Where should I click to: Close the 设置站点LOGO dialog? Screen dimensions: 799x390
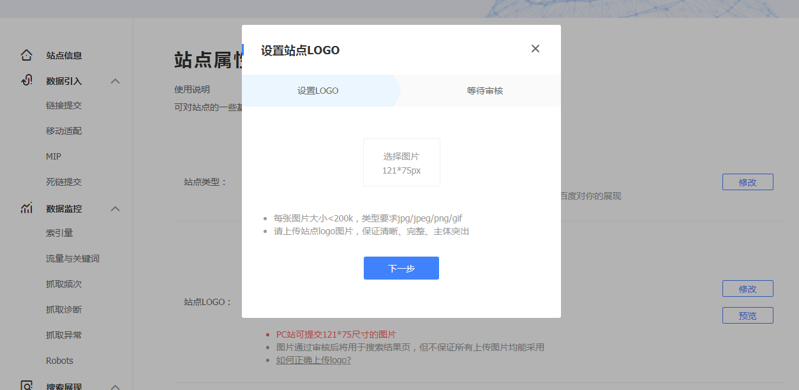pos(535,48)
